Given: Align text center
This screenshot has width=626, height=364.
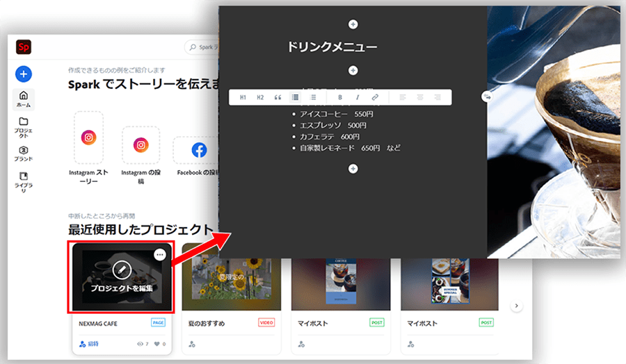Looking at the screenshot, I should coord(420,97).
